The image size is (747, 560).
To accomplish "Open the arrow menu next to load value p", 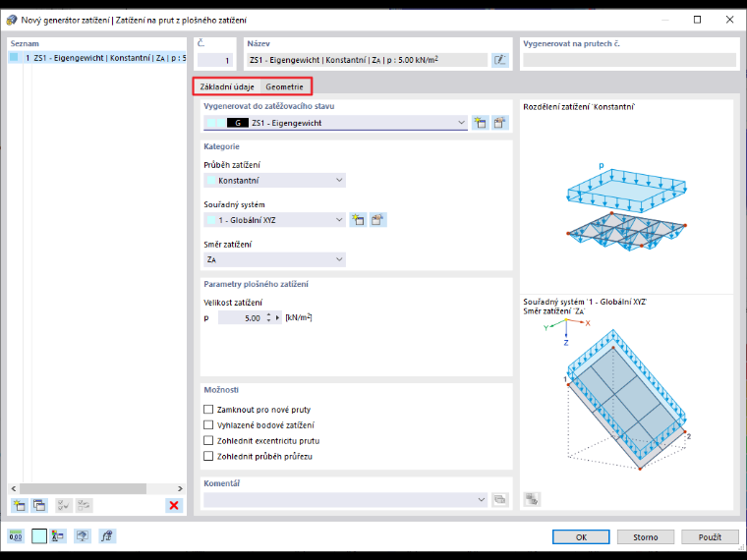I will (278, 317).
